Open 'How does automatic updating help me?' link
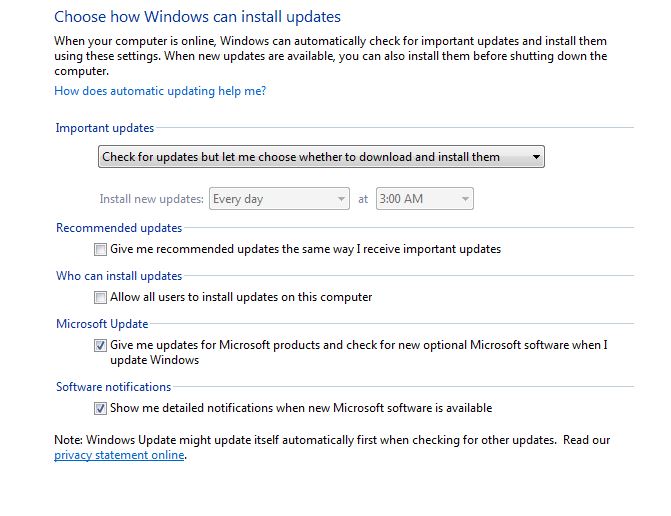The width and height of the screenshot is (671, 516). [x=160, y=91]
